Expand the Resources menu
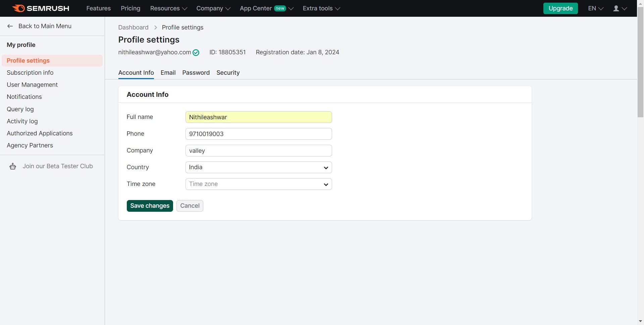The width and height of the screenshot is (644, 325). (168, 8)
